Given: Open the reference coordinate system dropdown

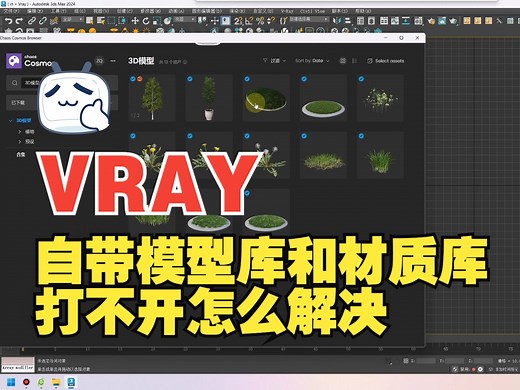Looking at the screenshot, I should click(x=185, y=19).
